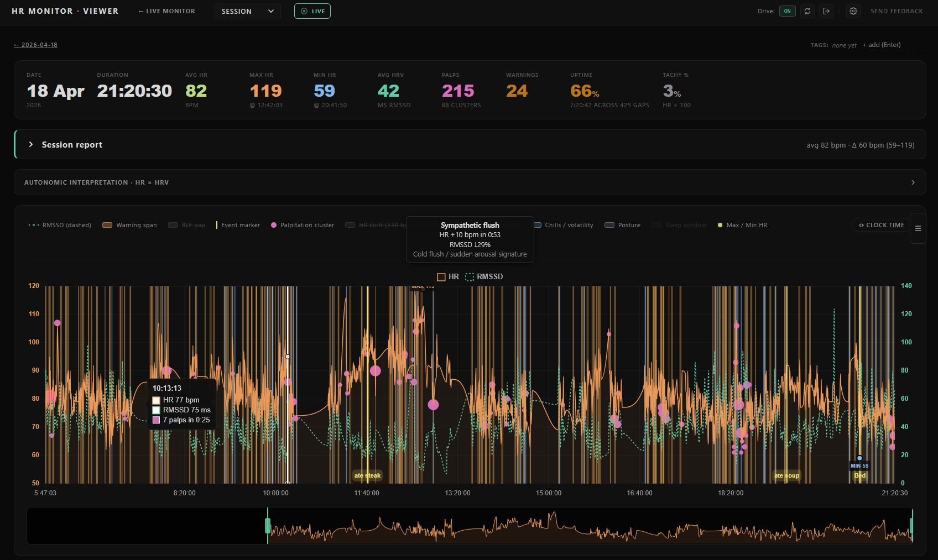Click the export session icon next to refresh
The height and width of the screenshot is (560, 938).
tap(826, 11)
